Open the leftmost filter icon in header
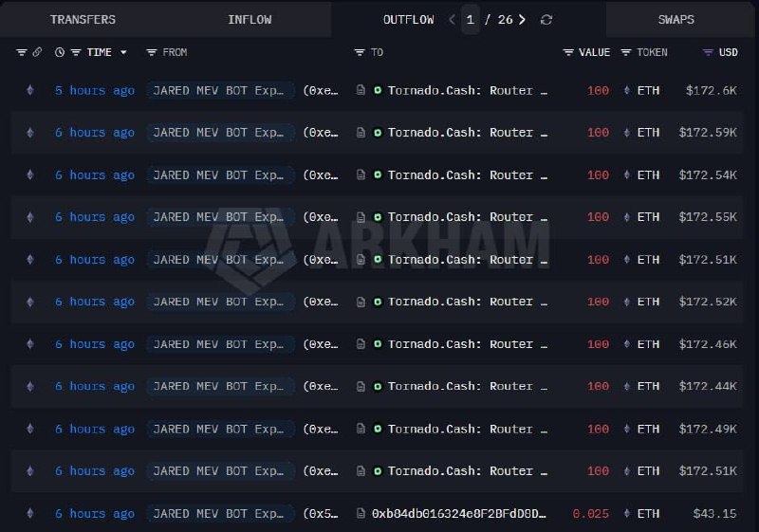 pyautogui.click(x=22, y=52)
